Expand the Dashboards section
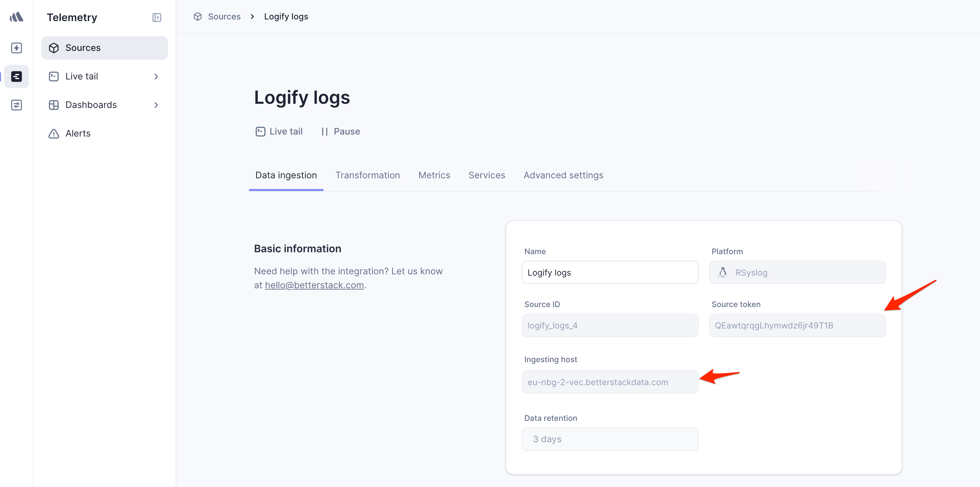The width and height of the screenshot is (980, 487). tap(156, 105)
